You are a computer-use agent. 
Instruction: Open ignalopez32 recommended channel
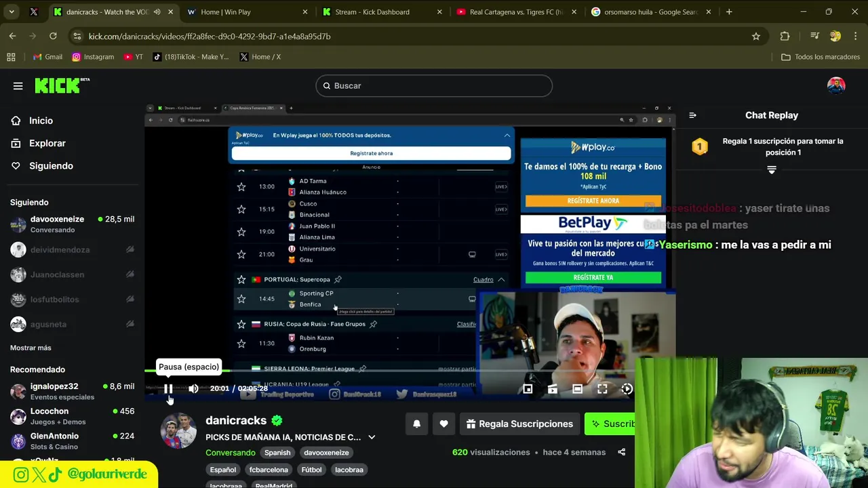(x=72, y=391)
